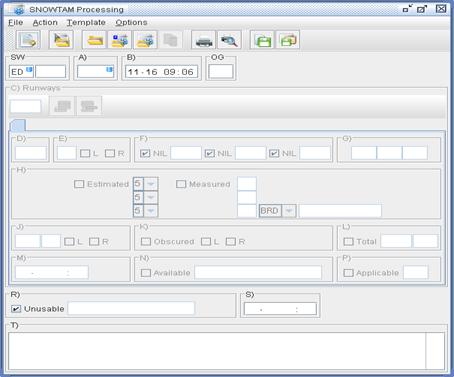Click the first field after Total checkbox

(396, 241)
